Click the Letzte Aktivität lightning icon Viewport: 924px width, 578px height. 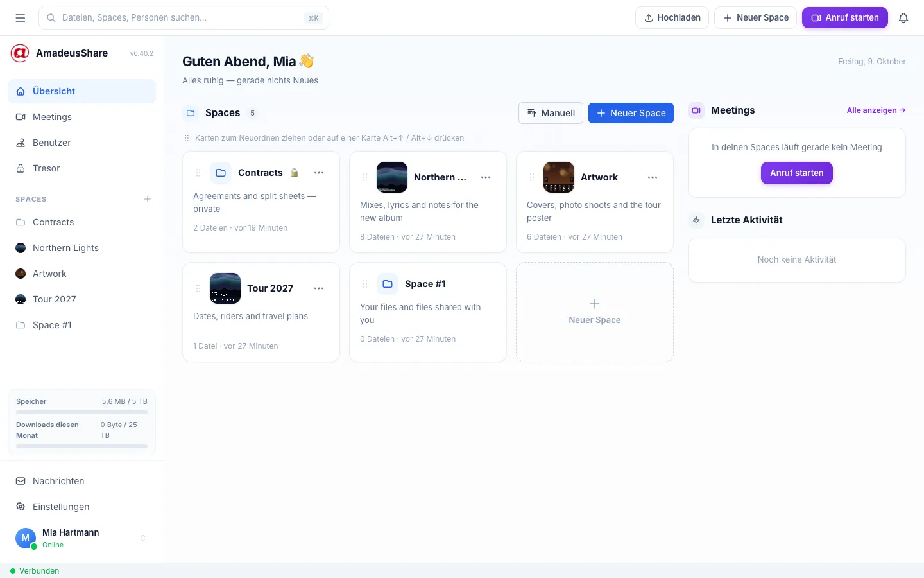[x=696, y=220]
